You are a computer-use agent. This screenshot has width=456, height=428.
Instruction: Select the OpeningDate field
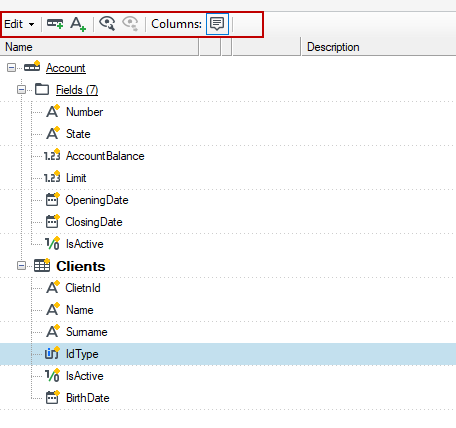97,200
